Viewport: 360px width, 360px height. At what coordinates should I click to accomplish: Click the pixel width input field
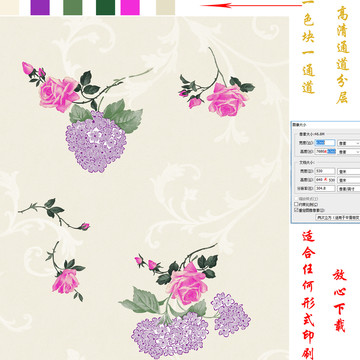point(325,143)
